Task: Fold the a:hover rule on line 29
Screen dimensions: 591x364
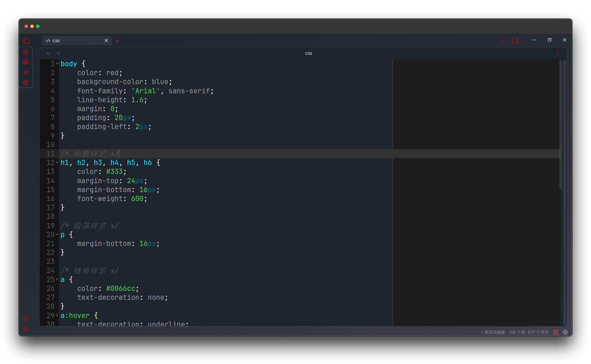Action: pyautogui.click(x=57, y=316)
